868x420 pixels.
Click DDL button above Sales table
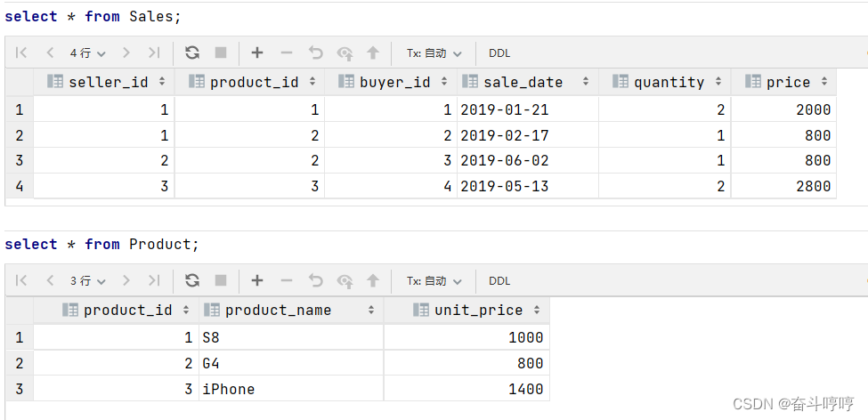[x=499, y=52]
